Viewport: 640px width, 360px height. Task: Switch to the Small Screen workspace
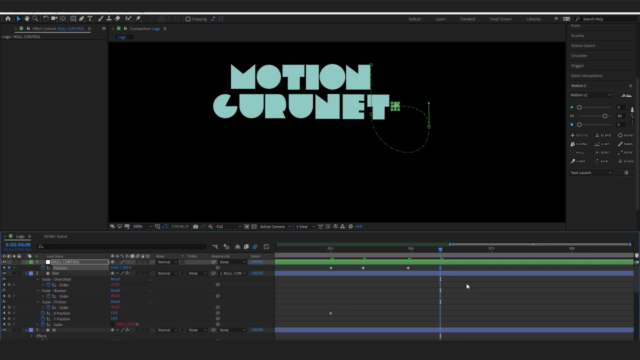pyautogui.click(x=500, y=19)
